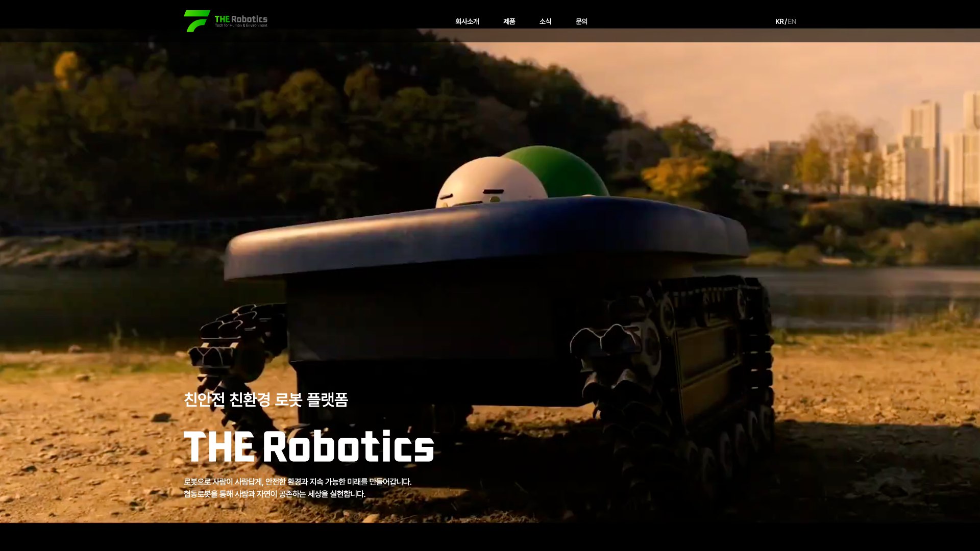Open THE Robotics logo text in header

(x=241, y=19)
